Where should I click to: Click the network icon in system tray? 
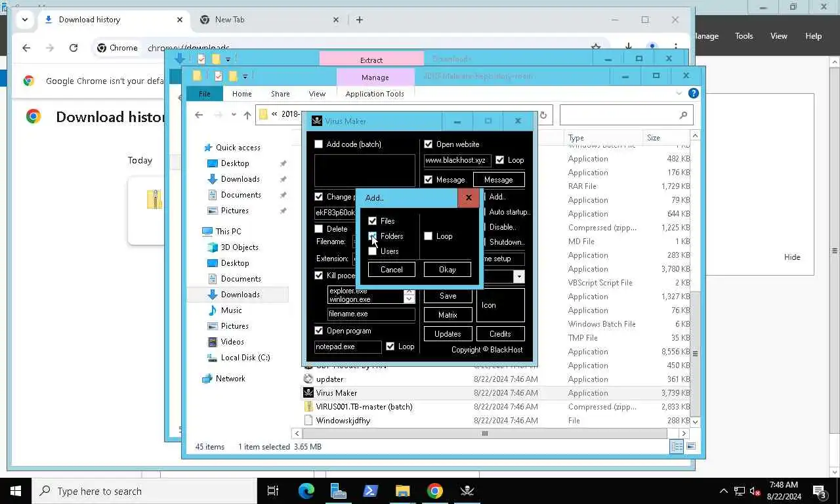740,491
